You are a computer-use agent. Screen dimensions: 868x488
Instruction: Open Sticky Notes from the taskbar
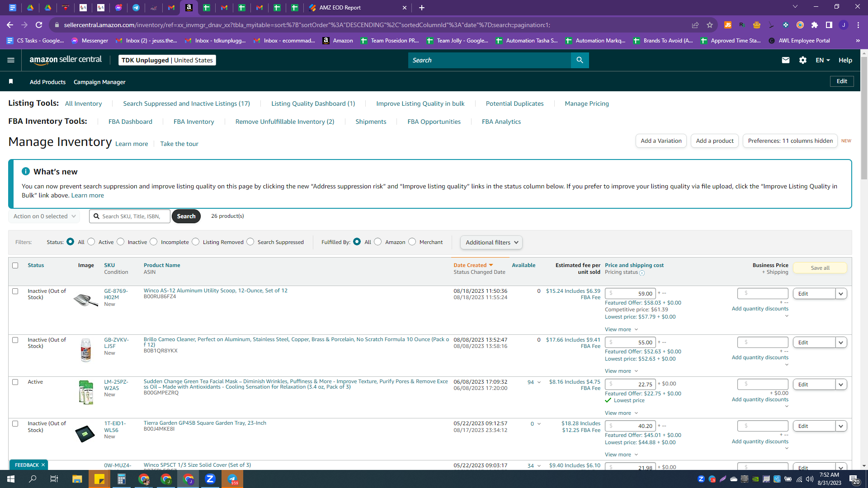(x=99, y=479)
